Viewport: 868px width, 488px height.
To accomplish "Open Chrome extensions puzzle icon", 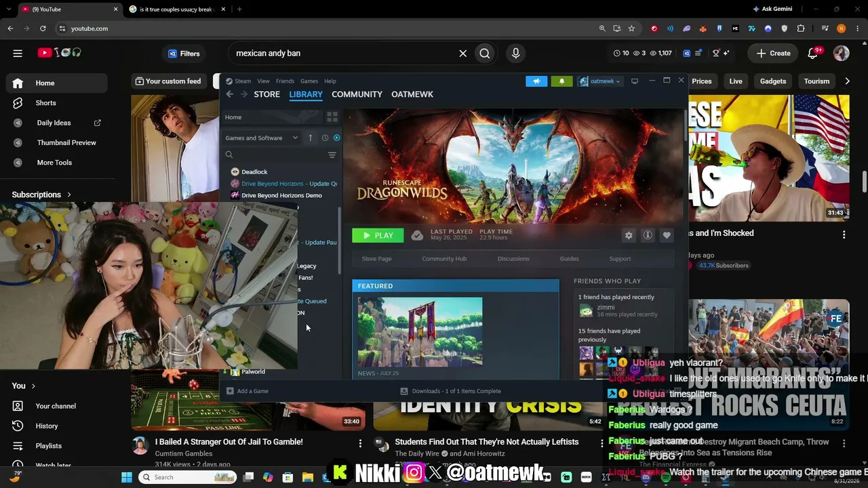I will (x=801, y=28).
